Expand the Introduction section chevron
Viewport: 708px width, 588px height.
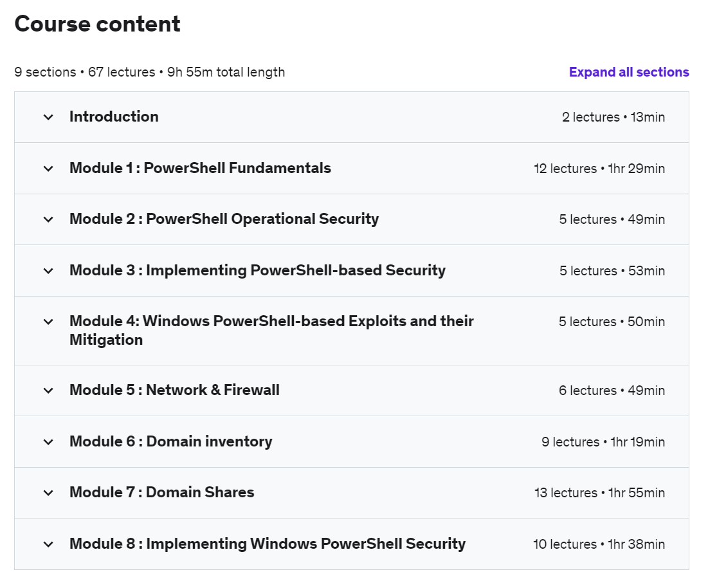click(x=48, y=117)
